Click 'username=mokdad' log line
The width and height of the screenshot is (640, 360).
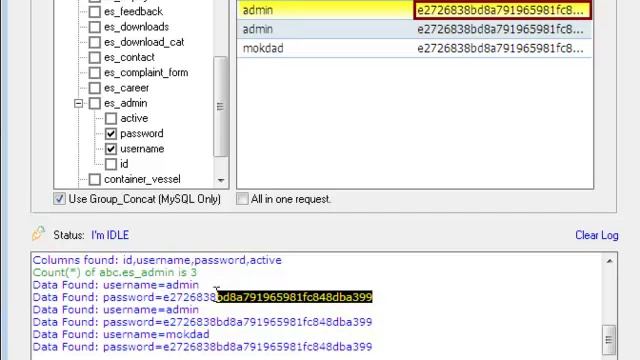(121, 334)
